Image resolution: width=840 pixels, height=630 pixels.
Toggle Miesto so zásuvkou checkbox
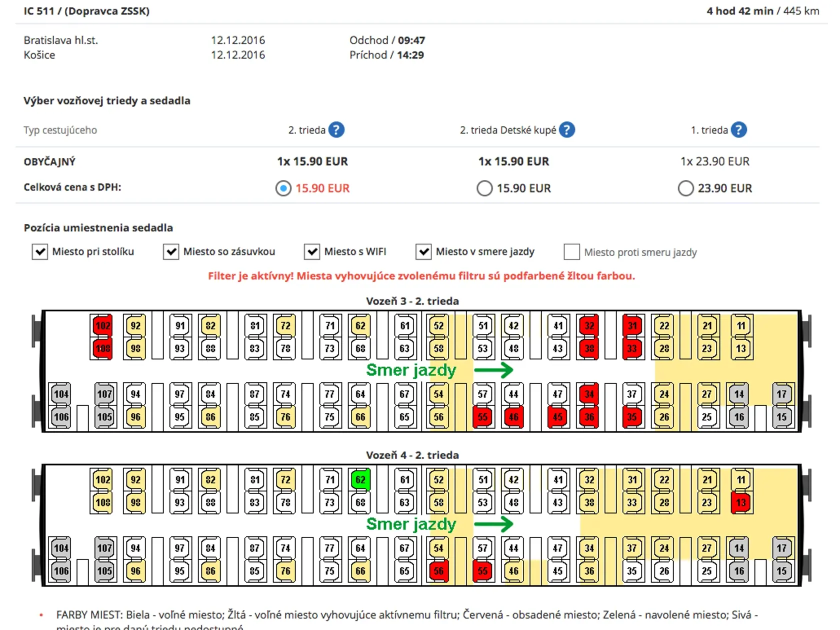[x=171, y=251]
